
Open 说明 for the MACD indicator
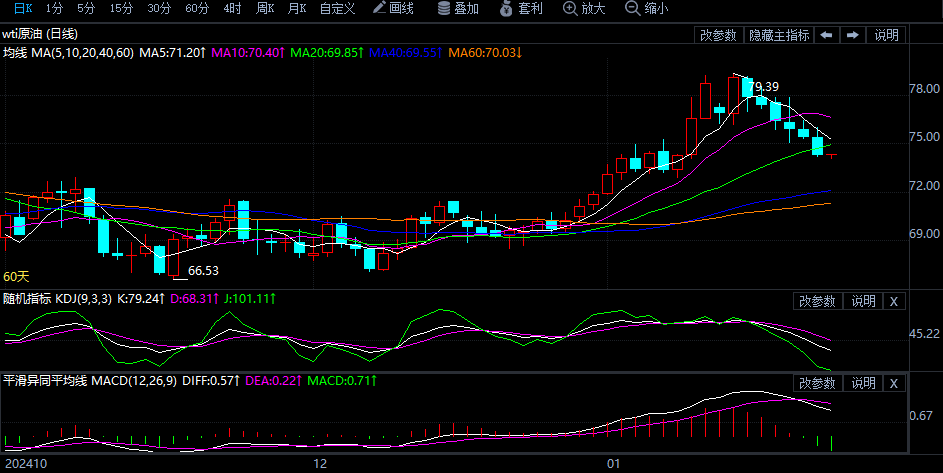863,383
